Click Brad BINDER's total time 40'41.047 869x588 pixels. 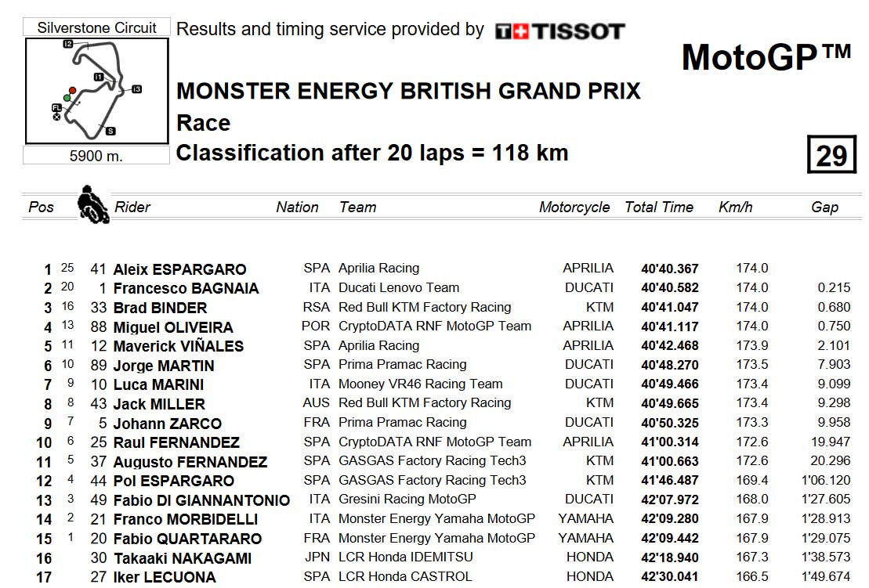(670, 307)
